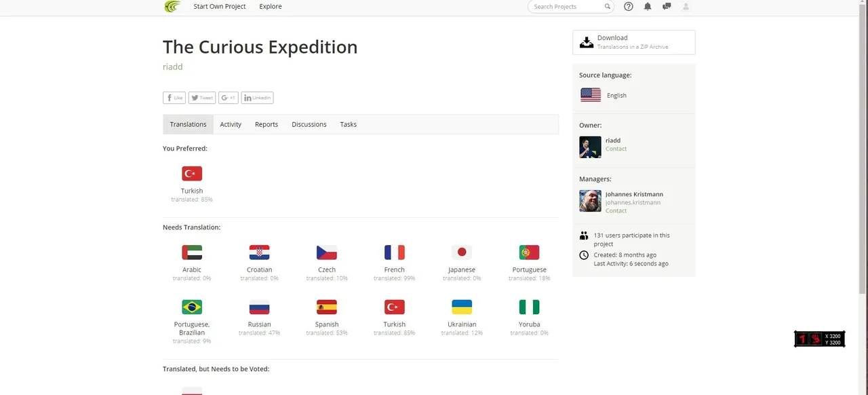
Task: Click the LinkedIn share button
Action: (258, 98)
